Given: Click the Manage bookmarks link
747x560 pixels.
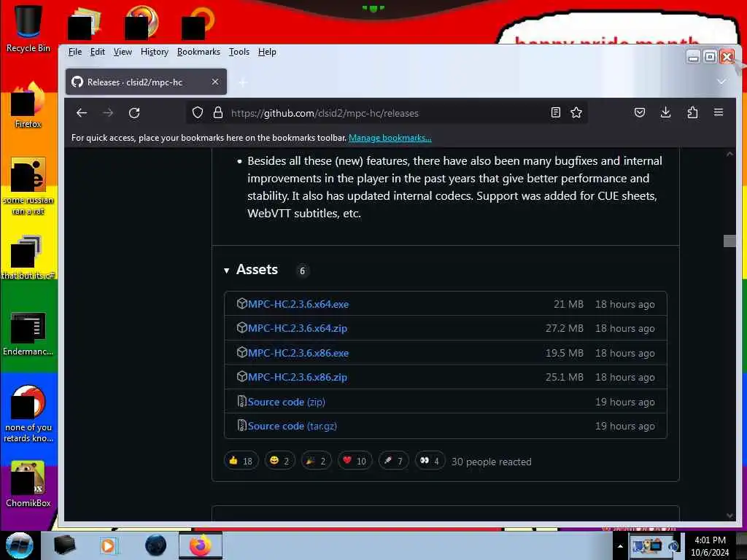Looking at the screenshot, I should pos(390,138).
